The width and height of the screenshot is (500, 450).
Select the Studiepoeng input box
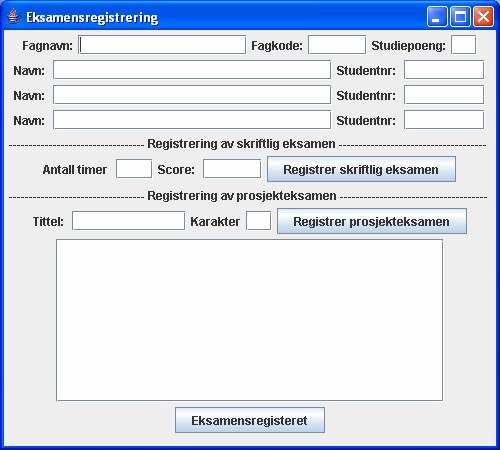pyautogui.click(x=463, y=45)
